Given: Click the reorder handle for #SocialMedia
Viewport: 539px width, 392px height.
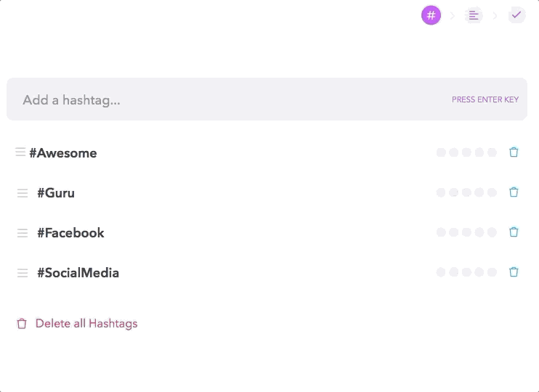Looking at the screenshot, I should pyautogui.click(x=23, y=273).
